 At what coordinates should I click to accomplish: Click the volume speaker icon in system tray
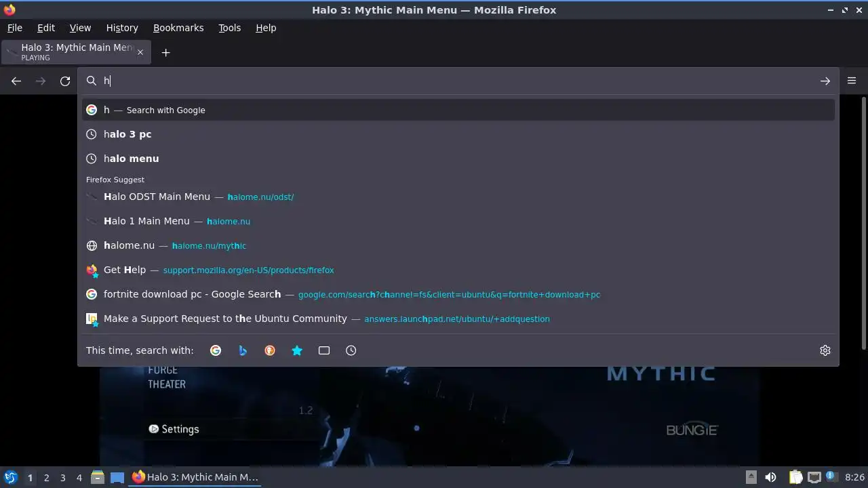[770, 477]
